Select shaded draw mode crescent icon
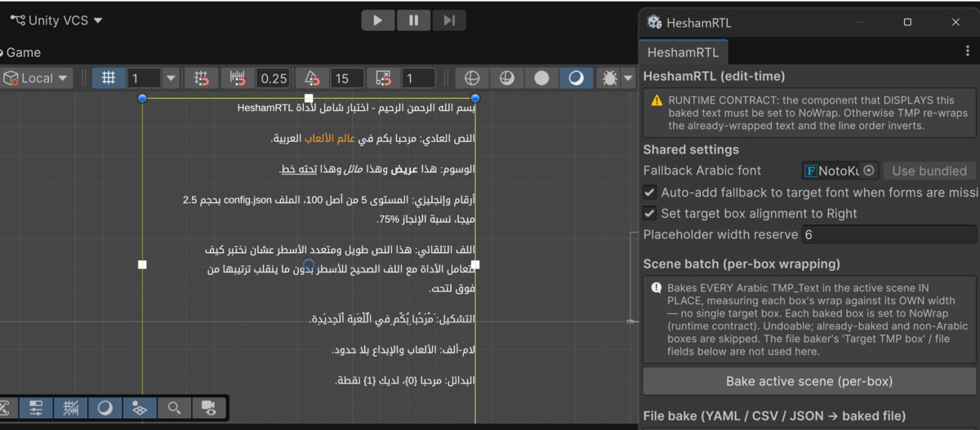The height and width of the screenshot is (430, 980). coord(577,78)
